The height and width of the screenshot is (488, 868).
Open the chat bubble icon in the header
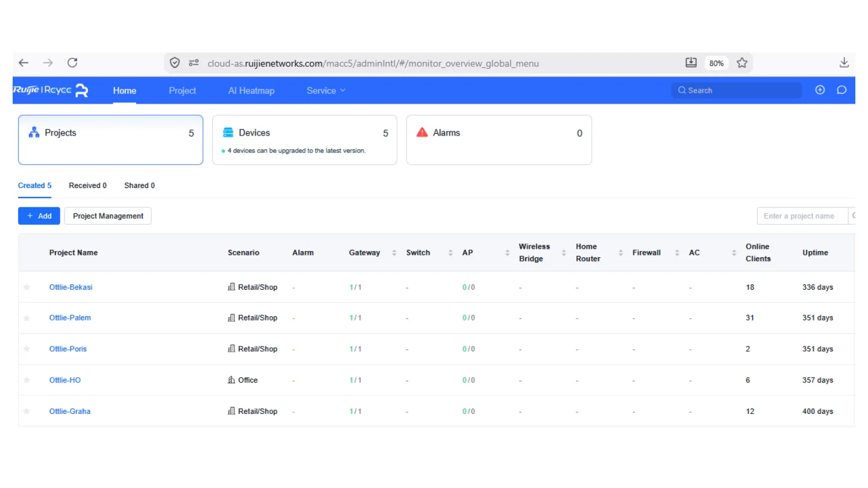841,90
